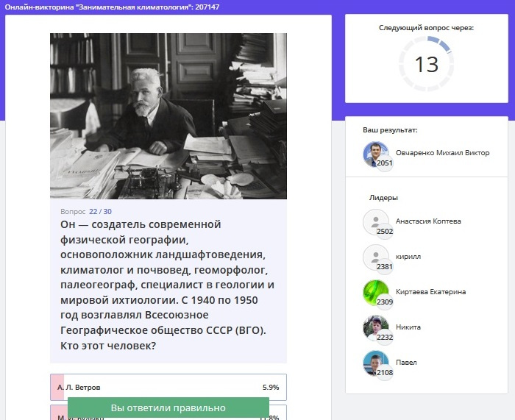Viewport: 515px width, 420px height.
Task: Click Анастасия Коптева's avatar icon
Action: click(375, 221)
